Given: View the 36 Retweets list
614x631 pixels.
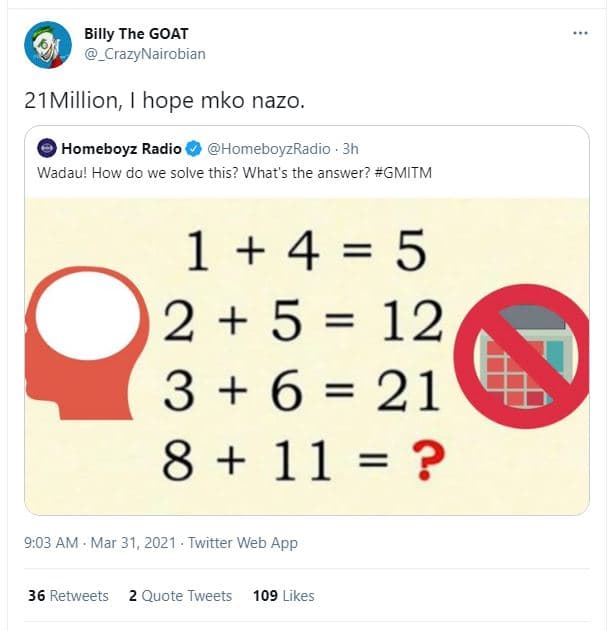Looking at the screenshot, I should [68, 595].
